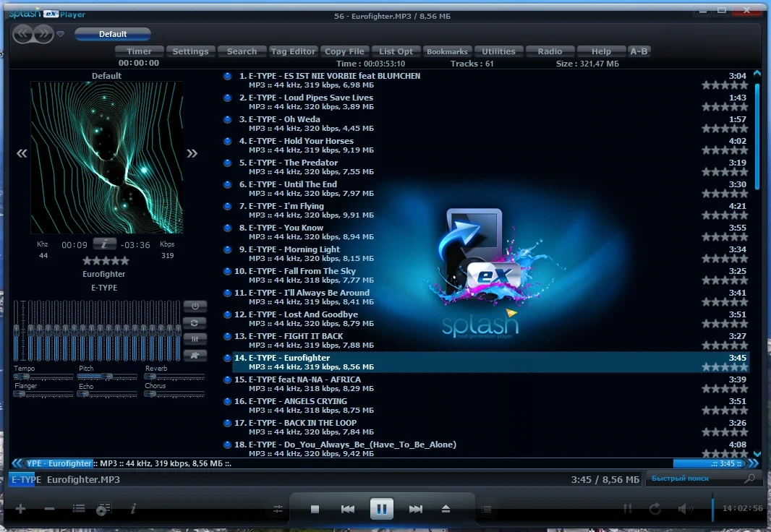771x532 pixels.
Task: Skip to the next track
Action: pos(415,510)
